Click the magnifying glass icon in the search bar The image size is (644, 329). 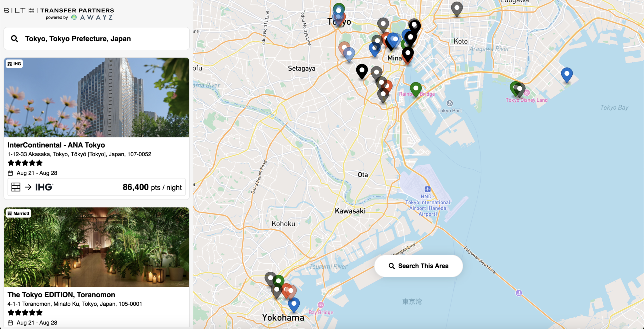pyautogui.click(x=15, y=38)
